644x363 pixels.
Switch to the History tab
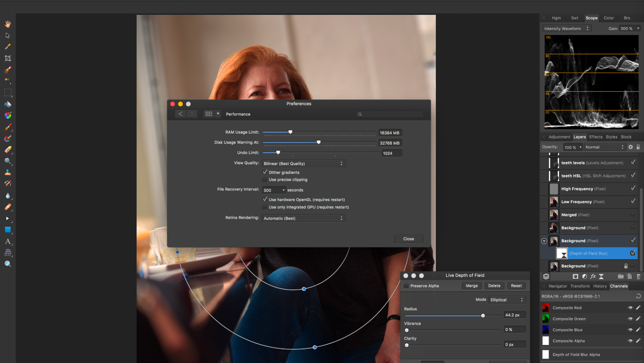click(600, 286)
